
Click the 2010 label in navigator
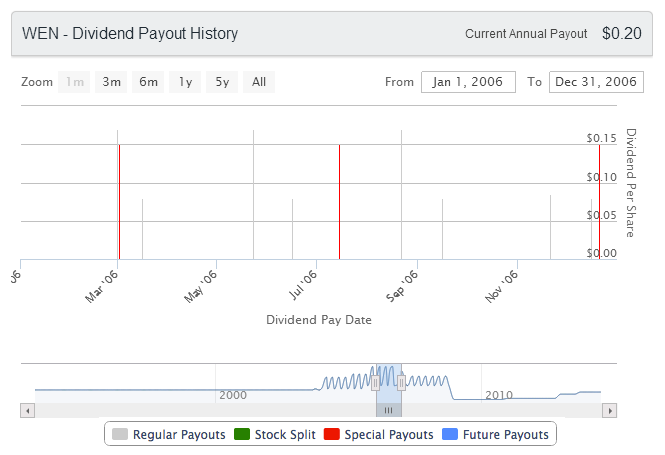click(499, 395)
